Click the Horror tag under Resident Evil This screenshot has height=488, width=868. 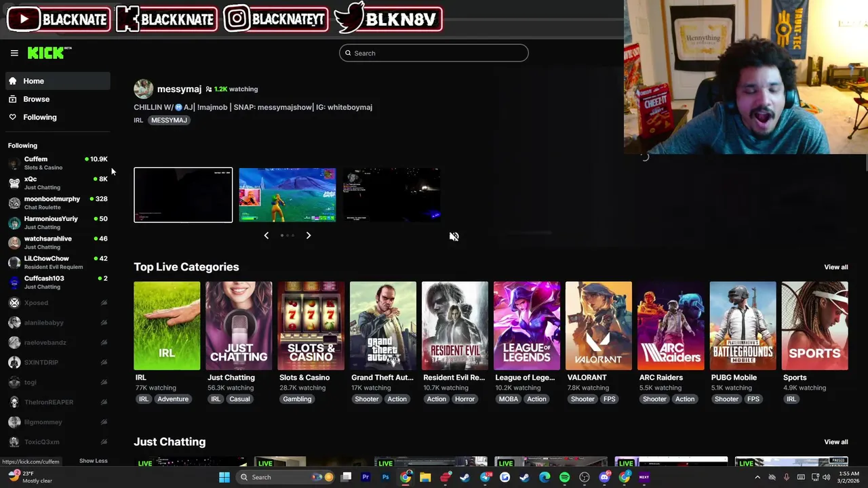click(x=465, y=399)
